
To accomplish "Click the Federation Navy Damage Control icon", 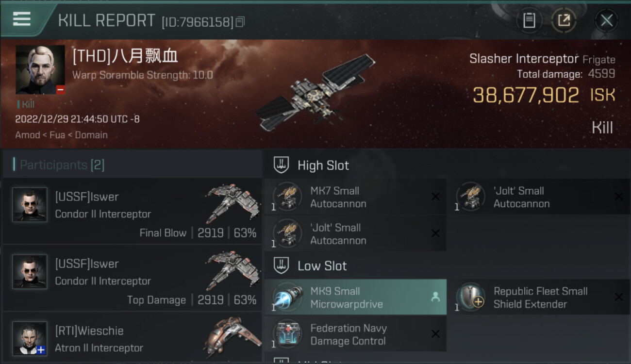I will pyautogui.click(x=287, y=334).
